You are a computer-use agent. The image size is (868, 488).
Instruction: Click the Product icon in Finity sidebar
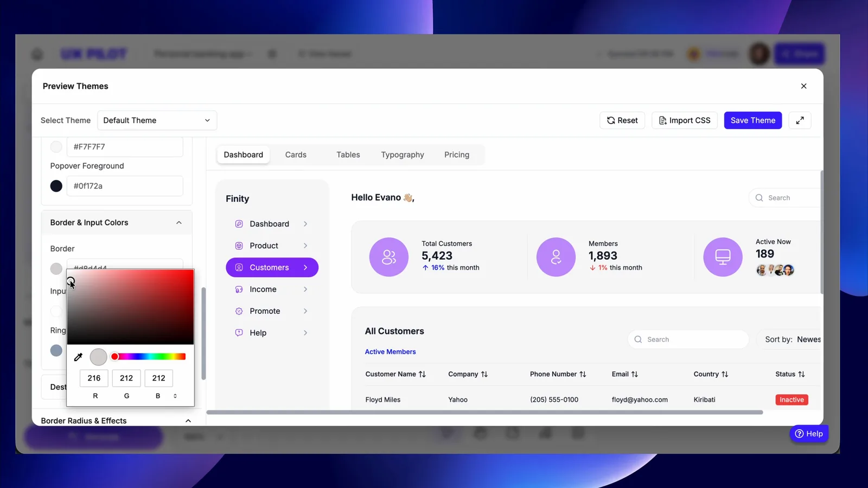(x=239, y=246)
